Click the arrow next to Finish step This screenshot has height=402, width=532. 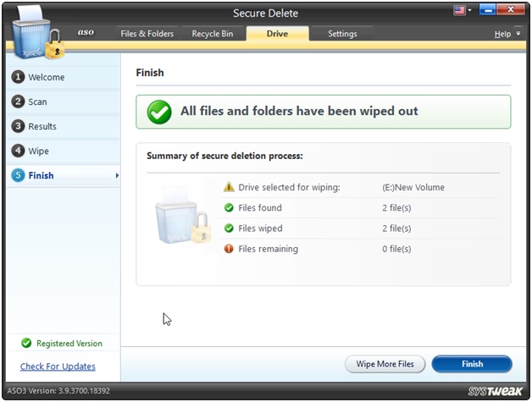(116, 176)
